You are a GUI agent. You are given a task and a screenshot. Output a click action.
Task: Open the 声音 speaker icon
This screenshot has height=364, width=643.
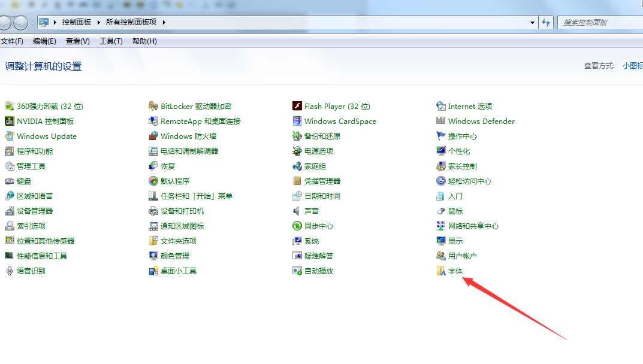tap(297, 211)
